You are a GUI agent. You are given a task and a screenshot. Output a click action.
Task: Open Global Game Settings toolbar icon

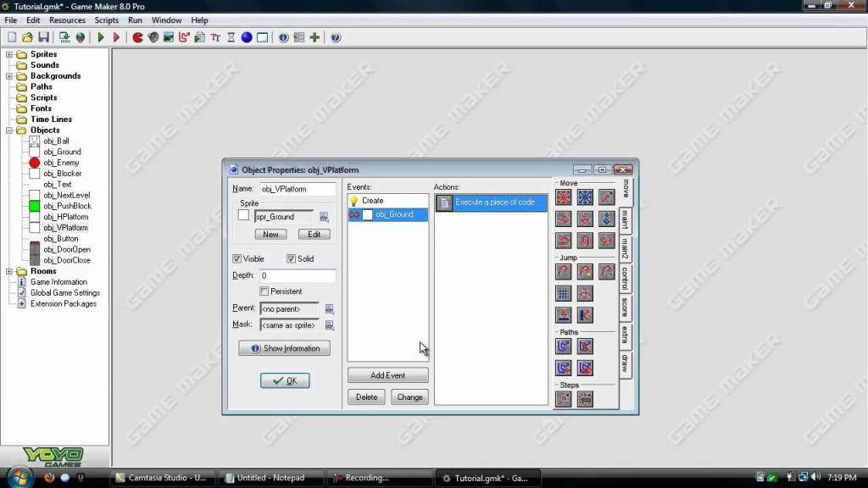pos(299,37)
